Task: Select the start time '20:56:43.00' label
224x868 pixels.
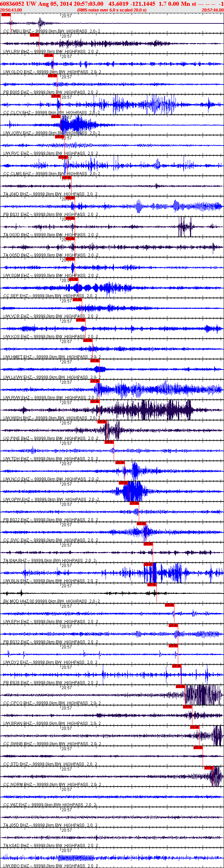Action: tap(11, 10)
